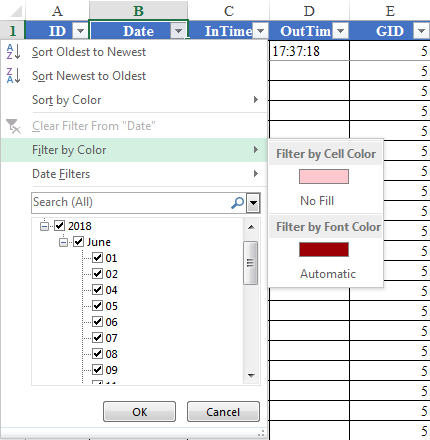
Task: Open the Sort by Color menu item
Action: pos(134,100)
